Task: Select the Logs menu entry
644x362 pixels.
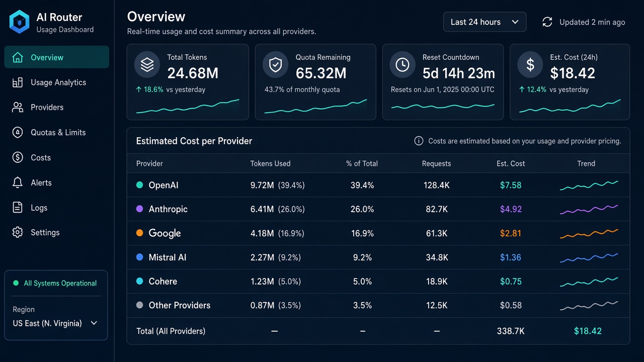Action: (x=57, y=207)
